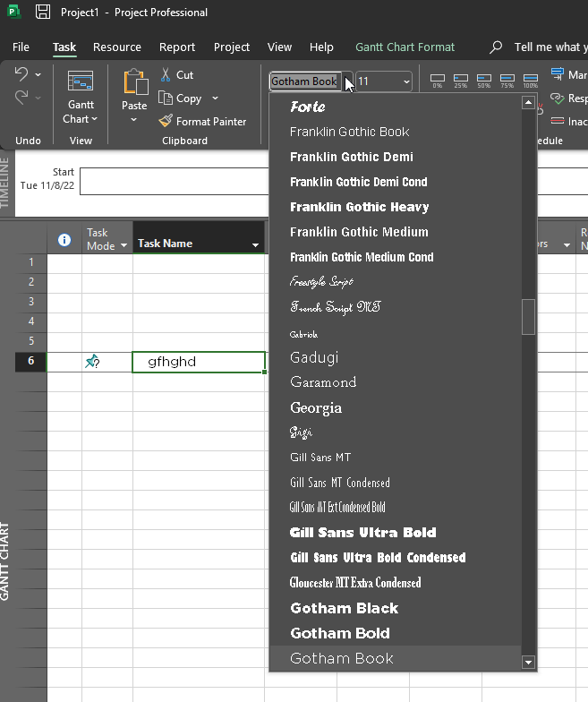
Task: Select the gfhghd task name cell
Action: coord(199,362)
